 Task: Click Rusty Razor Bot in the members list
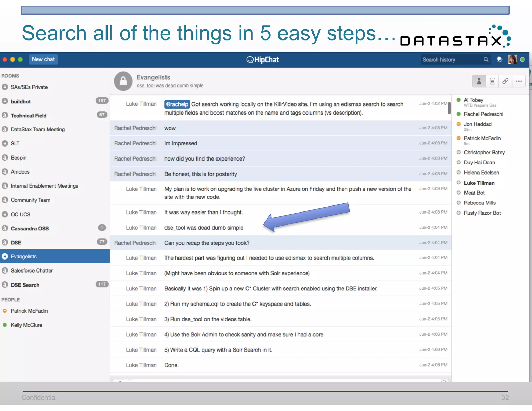pos(482,213)
